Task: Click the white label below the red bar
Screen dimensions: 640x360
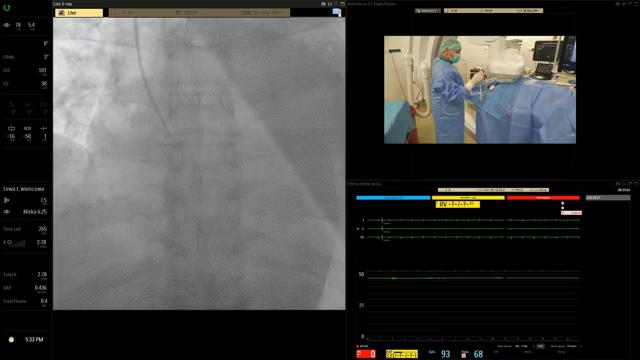Action: (x=571, y=213)
